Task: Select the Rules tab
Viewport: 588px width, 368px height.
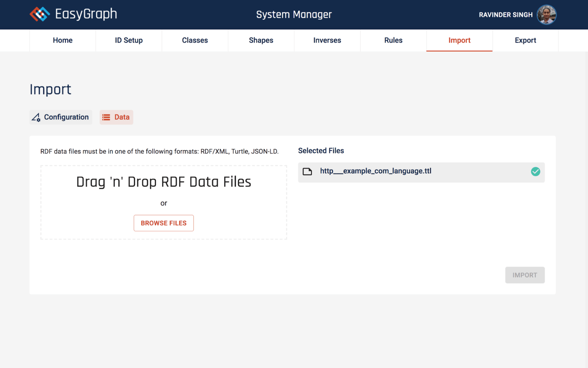Action: (x=393, y=40)
